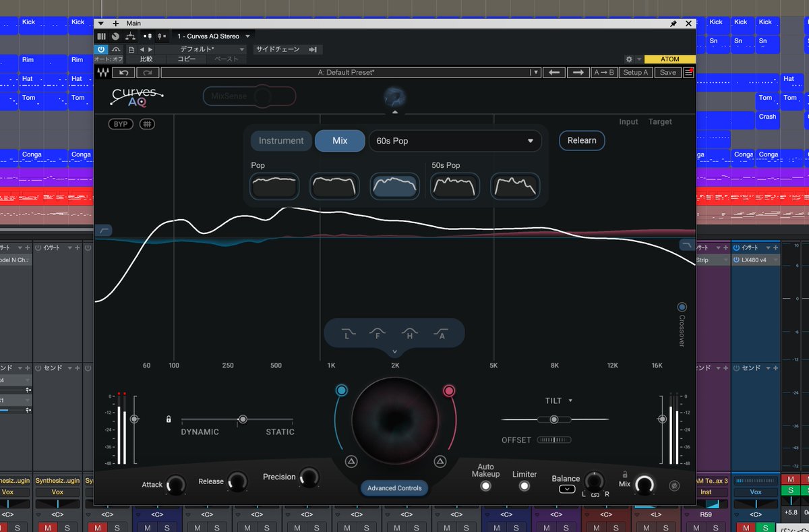Open the Waves logo menu
Screen dimensions: 809x532
click(x=104, y=72)
